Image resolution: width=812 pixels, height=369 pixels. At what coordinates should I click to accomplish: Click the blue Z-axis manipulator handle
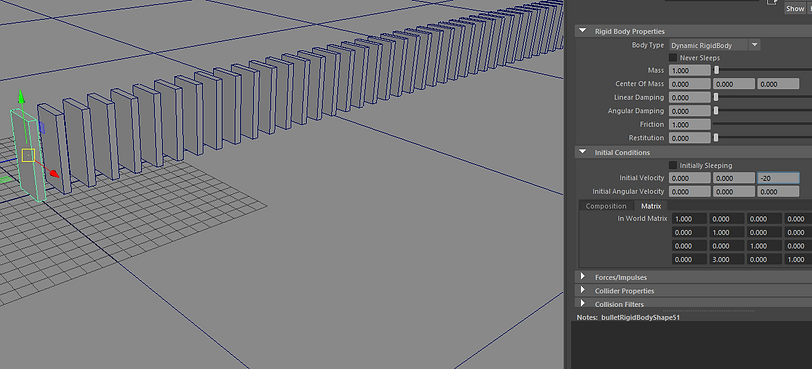coord(42,128)
